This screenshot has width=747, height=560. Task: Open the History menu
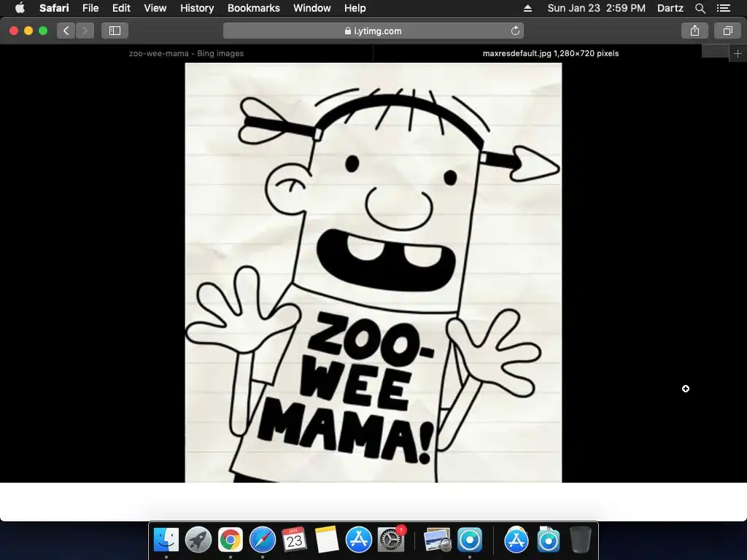tap(197, 8)
